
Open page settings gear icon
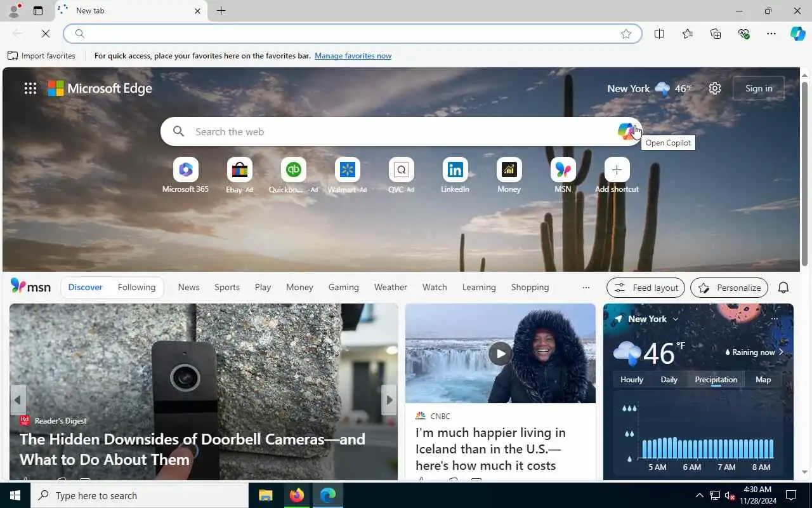pos(715,88)
